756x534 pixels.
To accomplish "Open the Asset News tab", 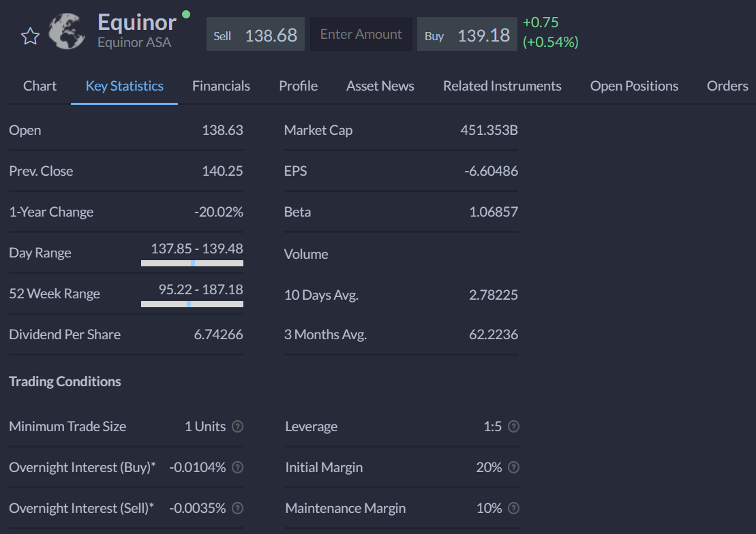I will click(x=380, y=86).
